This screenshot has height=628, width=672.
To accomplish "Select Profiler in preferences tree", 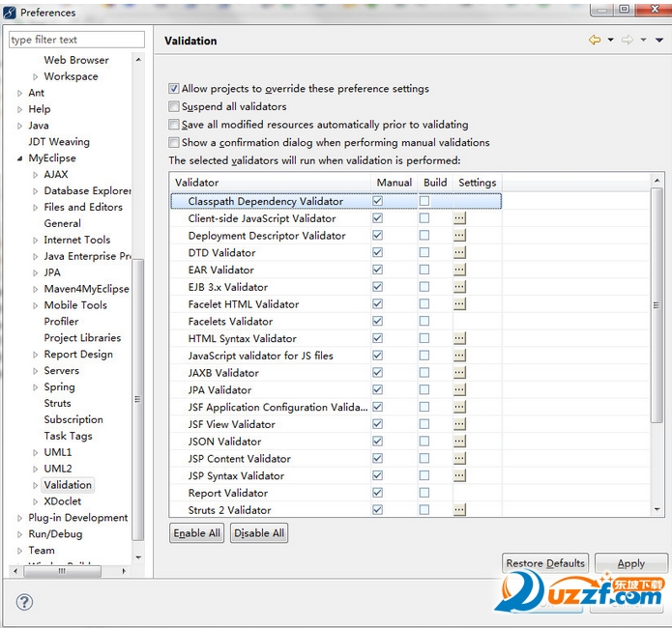I will tap(61, 322).
